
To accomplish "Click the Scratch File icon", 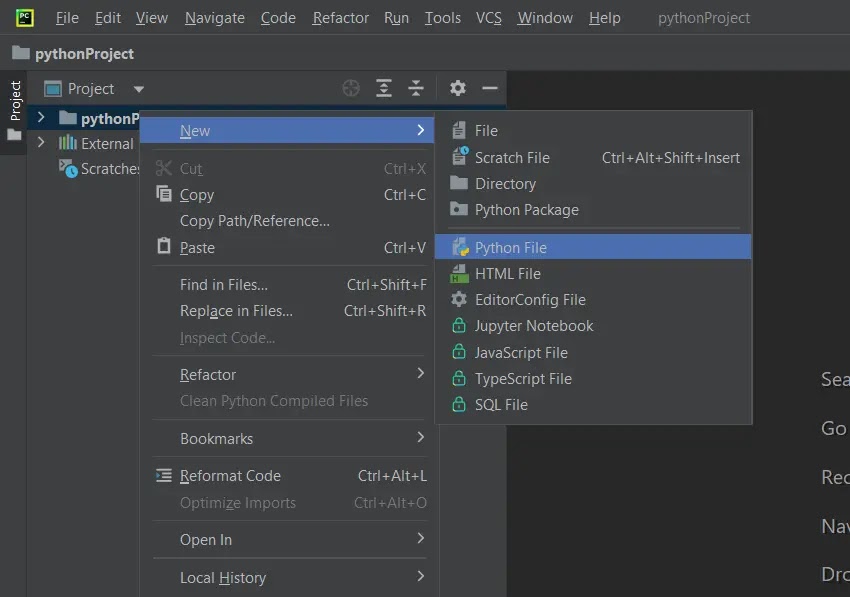I will pyautogui.click(x=460, y=156).
